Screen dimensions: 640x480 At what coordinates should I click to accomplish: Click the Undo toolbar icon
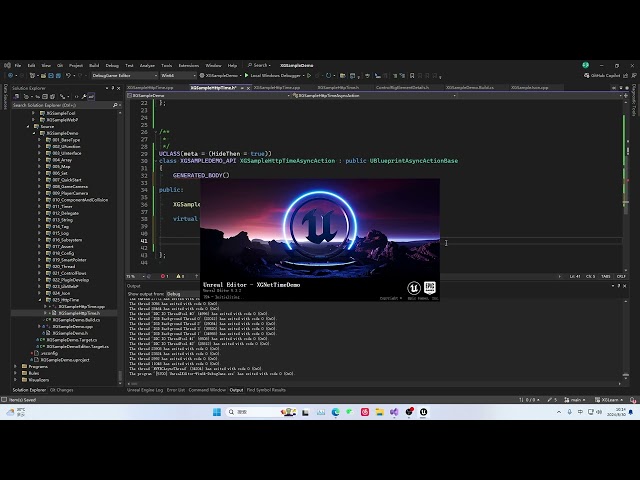68,76
